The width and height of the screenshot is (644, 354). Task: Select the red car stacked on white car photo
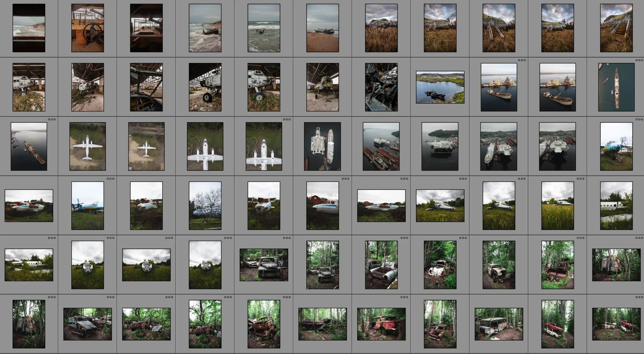(558, 324)
